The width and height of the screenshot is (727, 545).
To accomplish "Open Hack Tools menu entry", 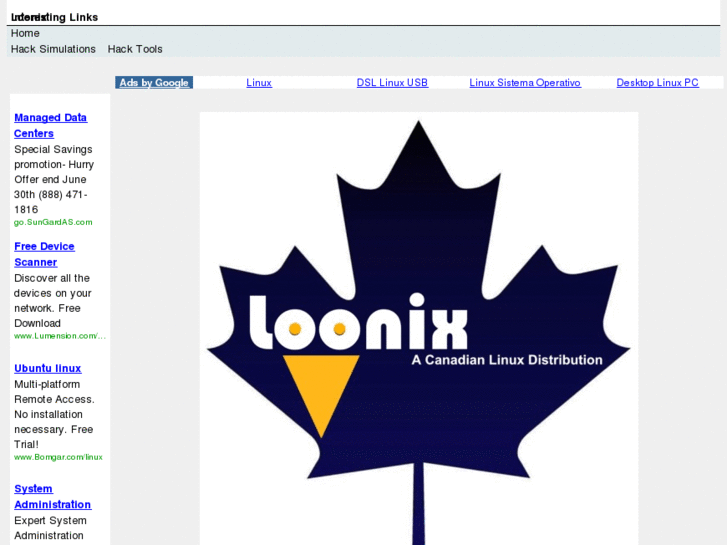I will (x=135, y=49).
